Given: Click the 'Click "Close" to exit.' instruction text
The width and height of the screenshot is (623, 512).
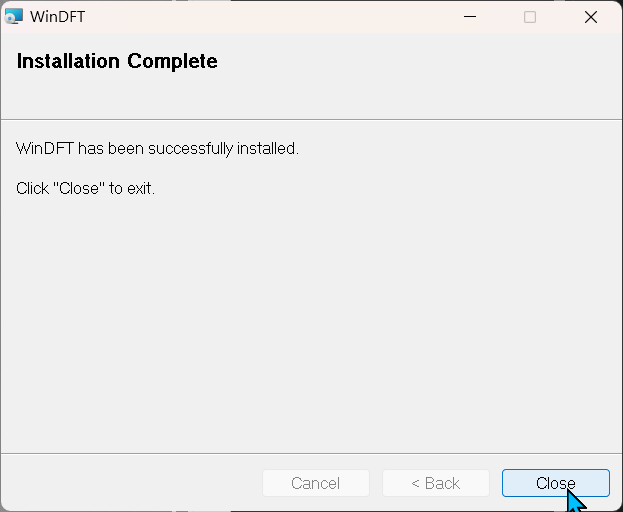Looking at the screenshot, I should click(85, 188).
